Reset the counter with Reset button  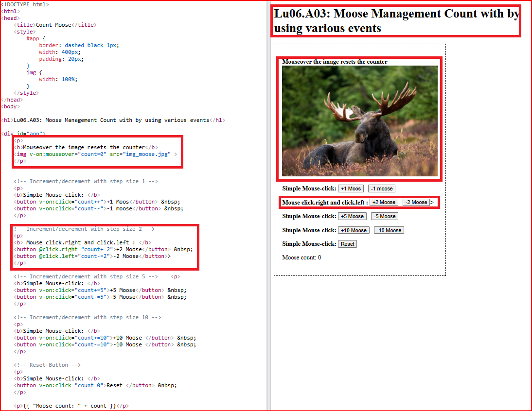tap(347, 244)
